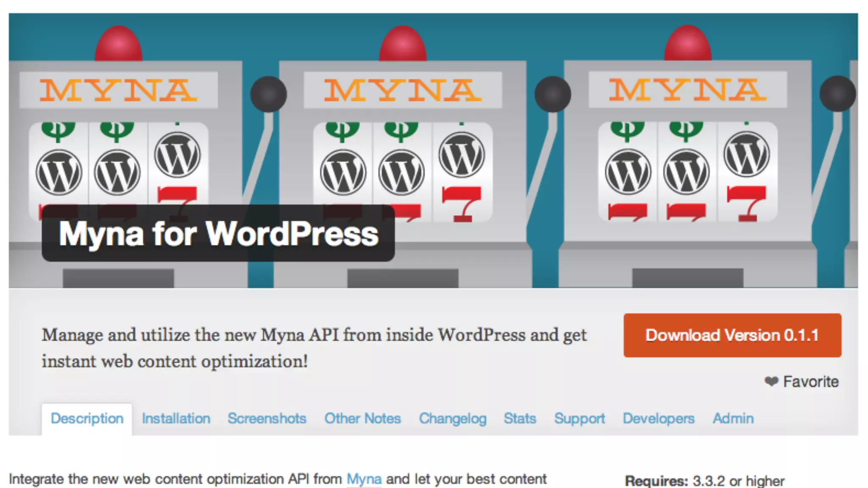The height and width of the screenshot is (488, 868).
Task: Mark the plugin as Favorite
Action: click(810, 382)
